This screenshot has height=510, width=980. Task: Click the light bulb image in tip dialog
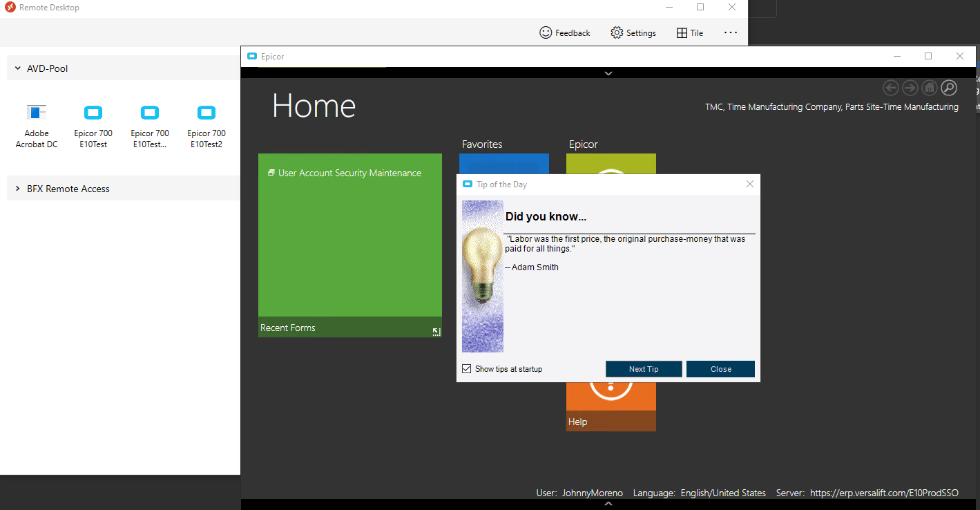pyautogui.click(x=483, y=276)
